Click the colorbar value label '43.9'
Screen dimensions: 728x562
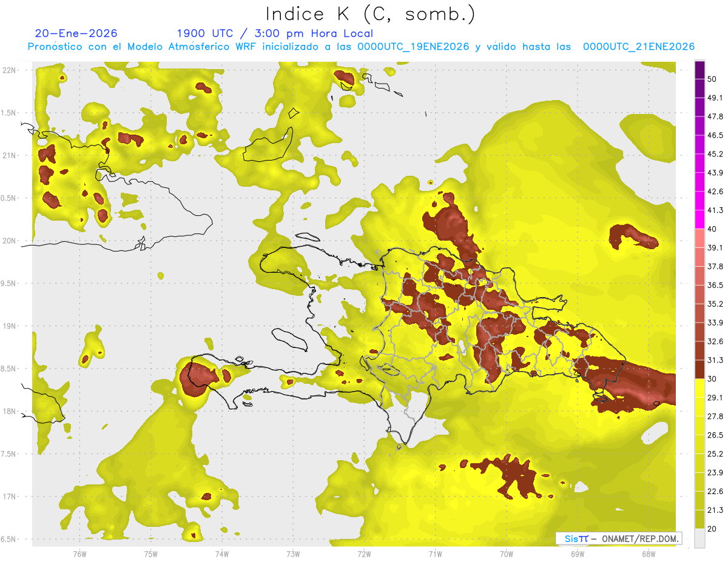(x=715, y=173)
